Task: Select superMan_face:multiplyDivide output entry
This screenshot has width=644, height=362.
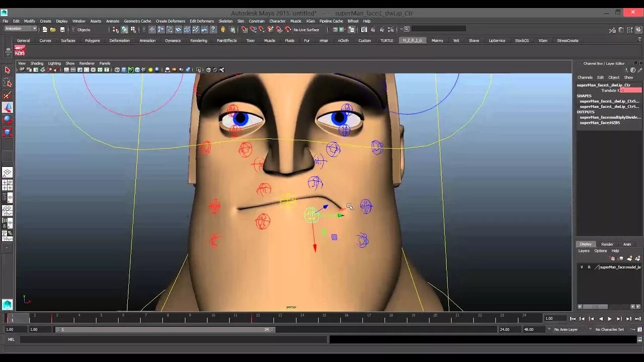Action: pos(610,117)
